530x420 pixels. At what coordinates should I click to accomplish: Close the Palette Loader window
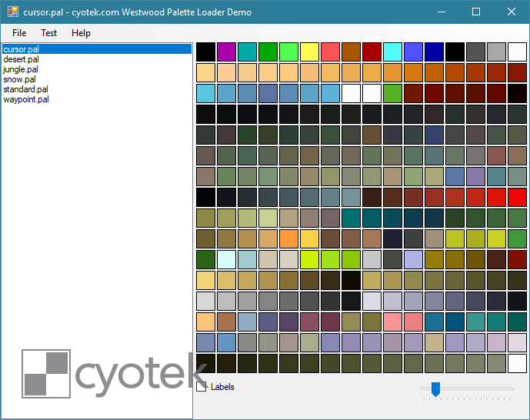511,12
